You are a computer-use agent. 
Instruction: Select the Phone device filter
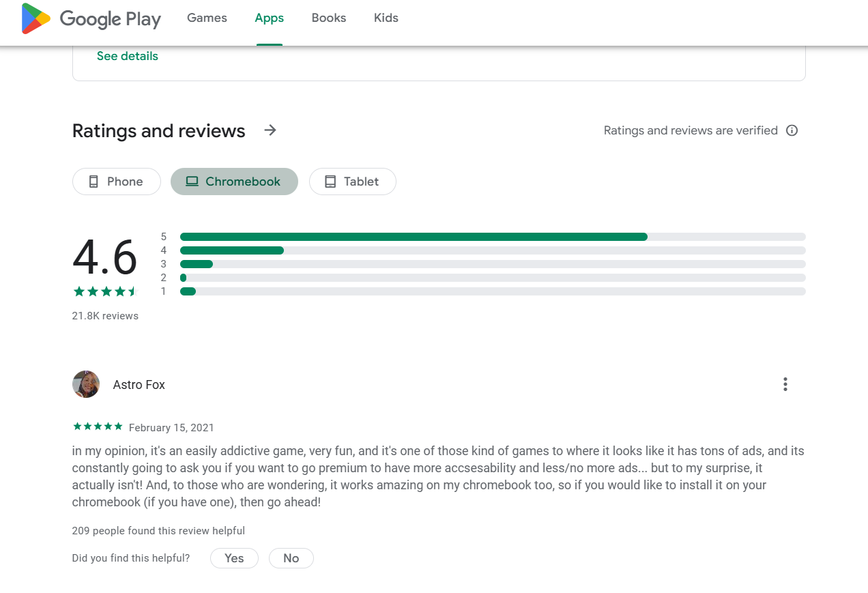coord(117,182)
